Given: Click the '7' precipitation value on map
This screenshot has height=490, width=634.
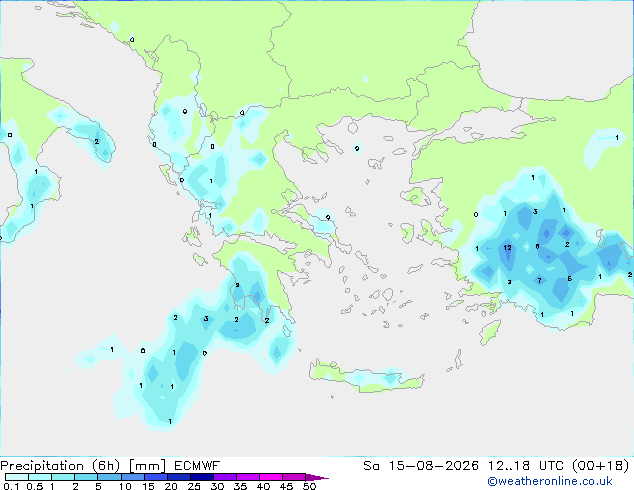Looking at the screenshot, I should [539, 280].
